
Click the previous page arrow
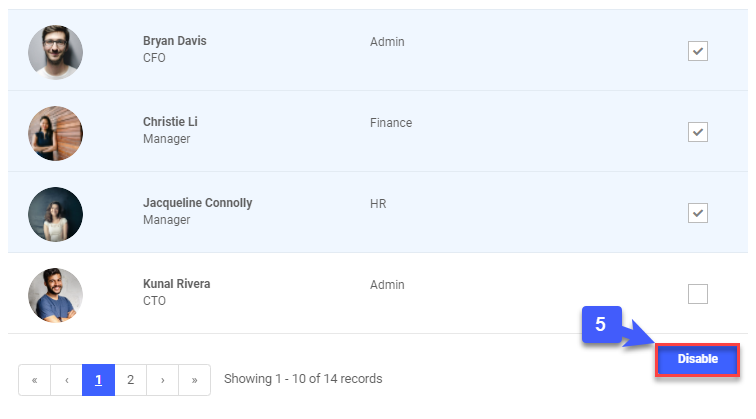click(66, 380)
